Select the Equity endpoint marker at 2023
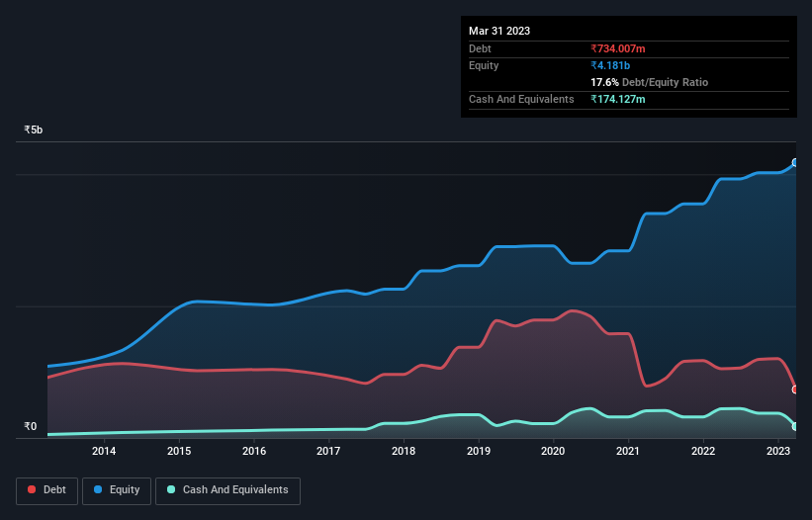Screen dimensions: 812x520 [x=795, y=162]
